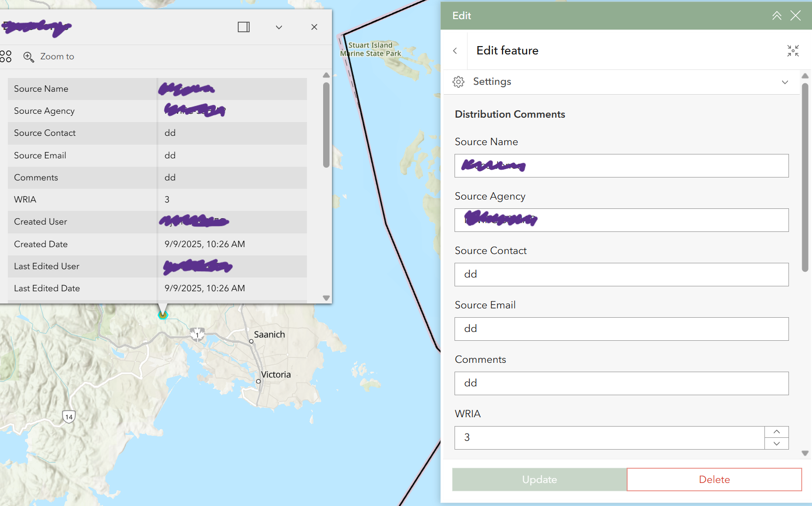Click the Highway 14 route shield
Image resolution: width=812 pixels, height=506 pixels.
pos(68,416)
